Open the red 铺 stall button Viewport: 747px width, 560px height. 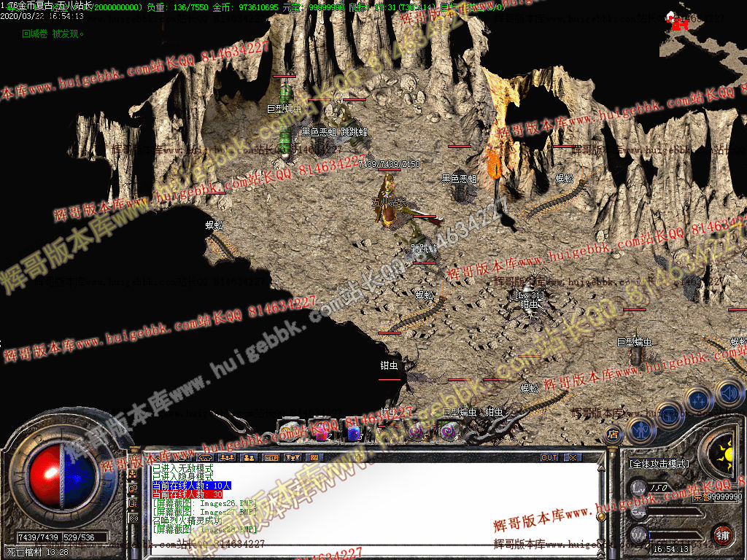[722, 535]
